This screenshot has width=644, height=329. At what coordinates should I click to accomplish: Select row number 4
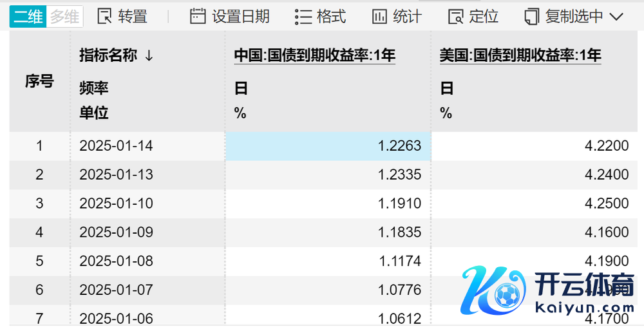tap(39, 232)
